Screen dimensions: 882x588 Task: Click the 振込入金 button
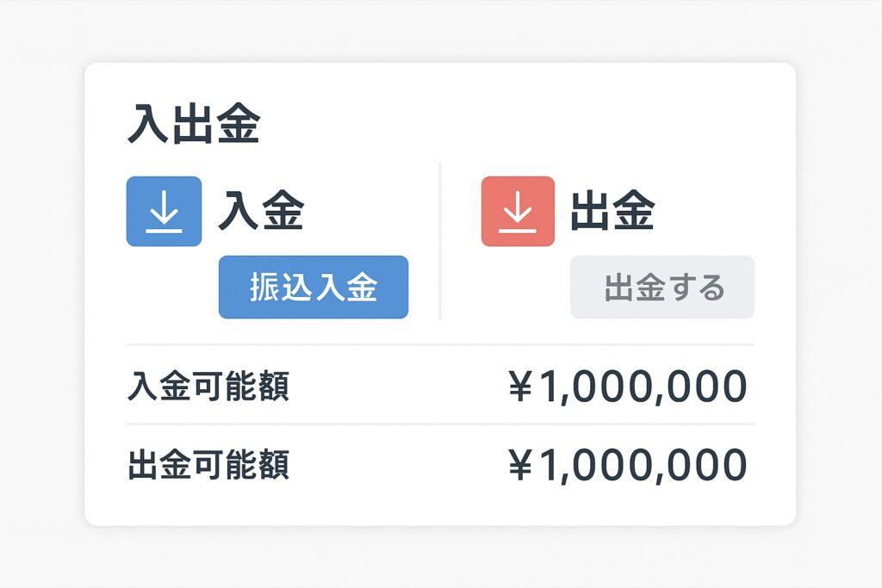(314, 288)
